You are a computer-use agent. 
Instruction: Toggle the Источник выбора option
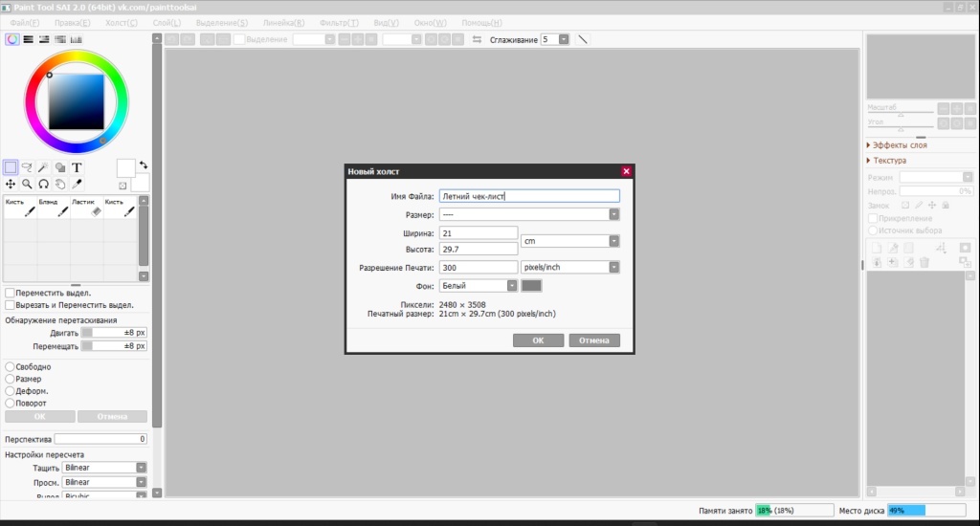(x=873, y=230)
